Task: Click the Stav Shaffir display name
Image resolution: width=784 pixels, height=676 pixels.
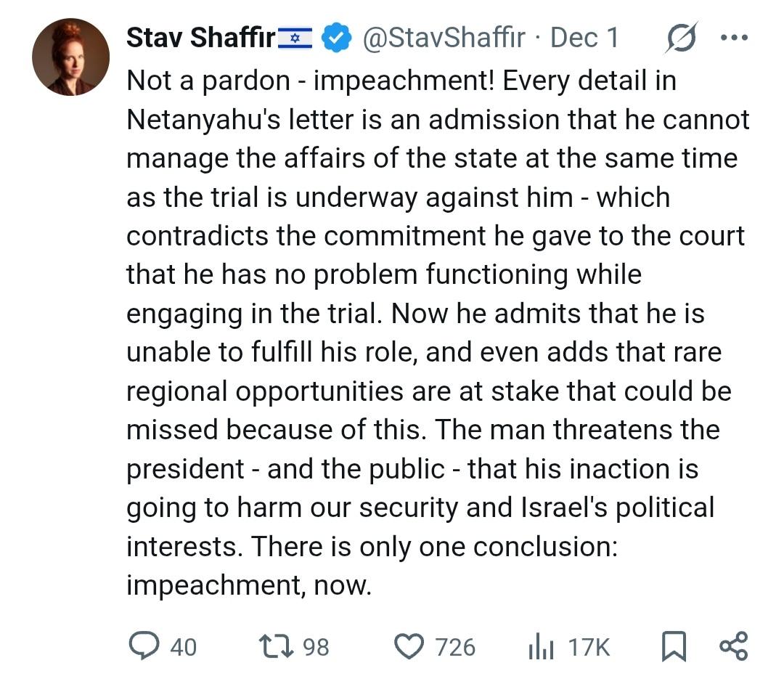Action: click(201, 38)
